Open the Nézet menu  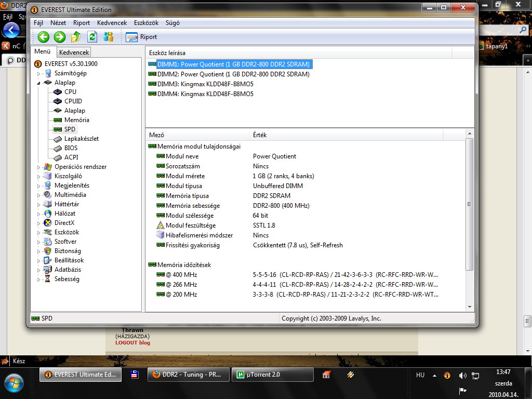coord(58,23)
